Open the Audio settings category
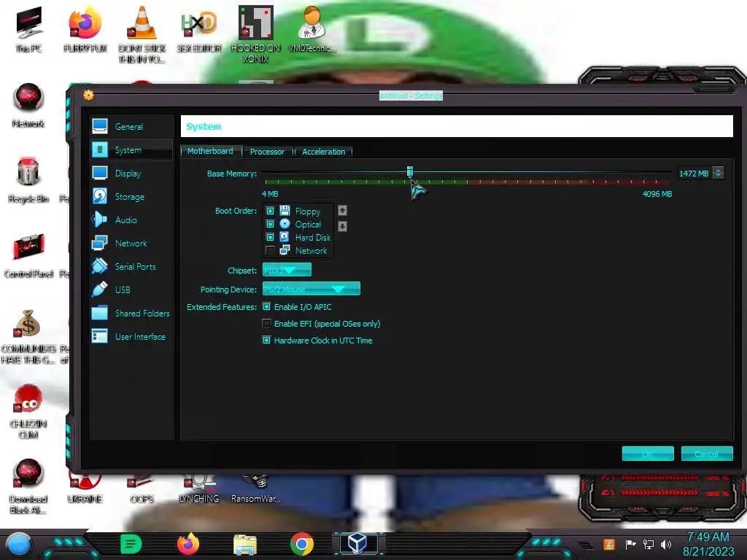The width and height of the screenshot is (747, 560). tap(131, 220)
